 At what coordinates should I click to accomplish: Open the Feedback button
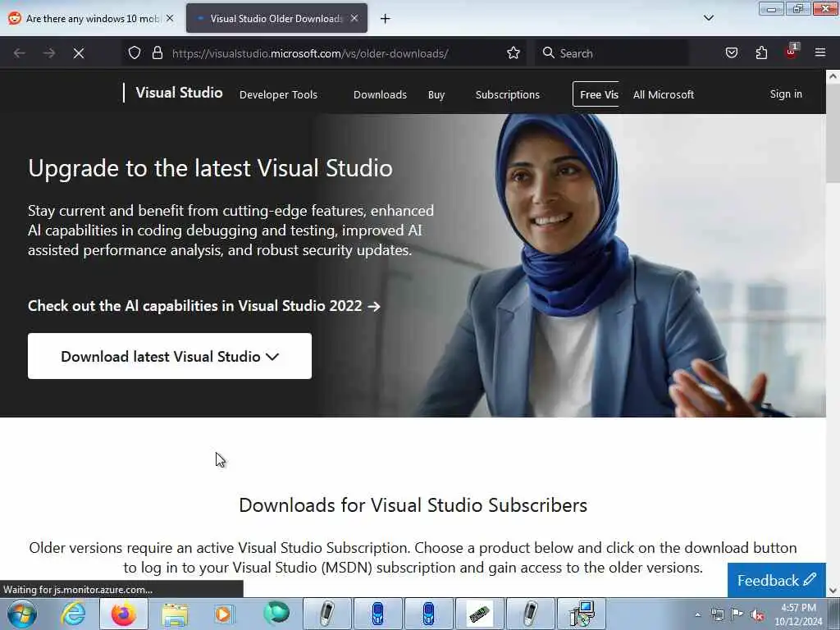776,580
